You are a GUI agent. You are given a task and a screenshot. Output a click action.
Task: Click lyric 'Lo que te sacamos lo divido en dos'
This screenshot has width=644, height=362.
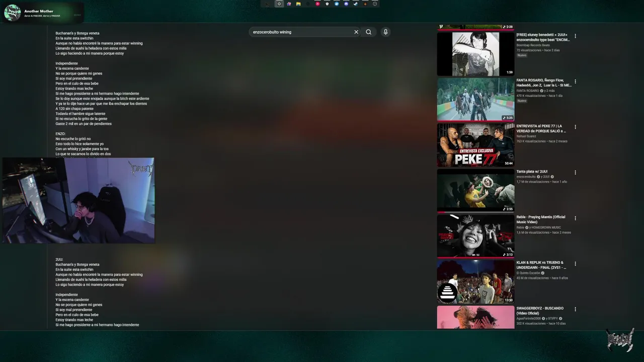point(83,154)
